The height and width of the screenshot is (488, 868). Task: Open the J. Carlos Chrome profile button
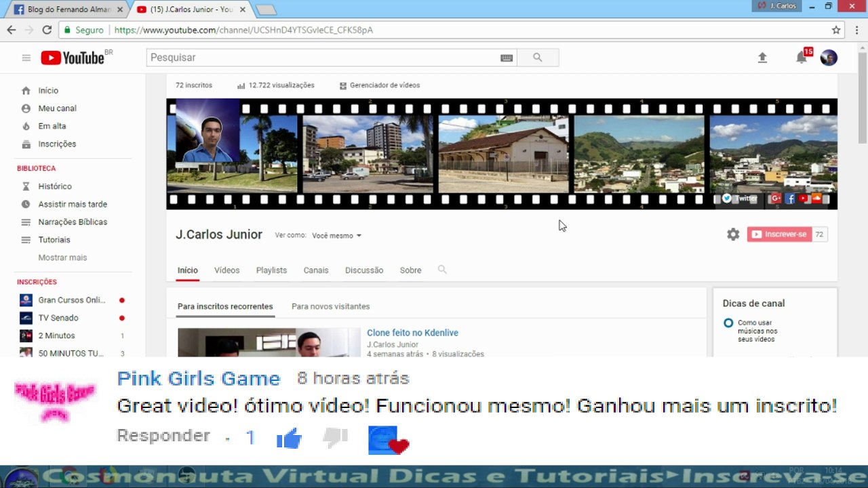click(776, 6)
